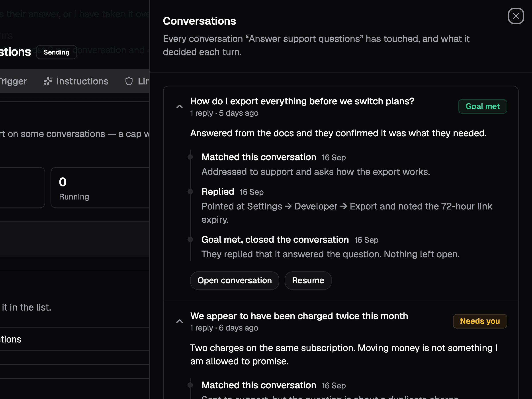Click the Sending status badge
Image resolution: width=532 pixels, height=399 pixels.
pyautogui.click(x=57, y=52)
